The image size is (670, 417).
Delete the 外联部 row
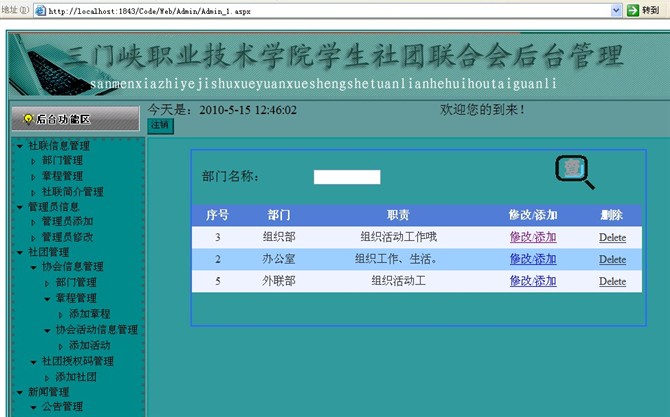point(612,281)
